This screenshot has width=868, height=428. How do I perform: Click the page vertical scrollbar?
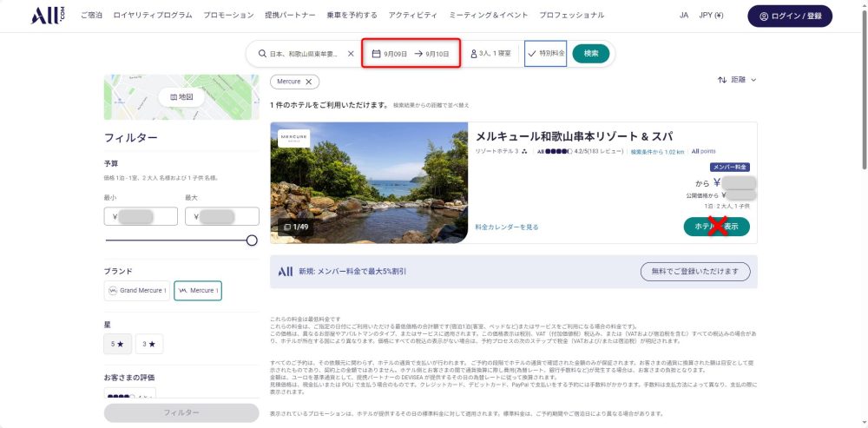pos(864,89)
